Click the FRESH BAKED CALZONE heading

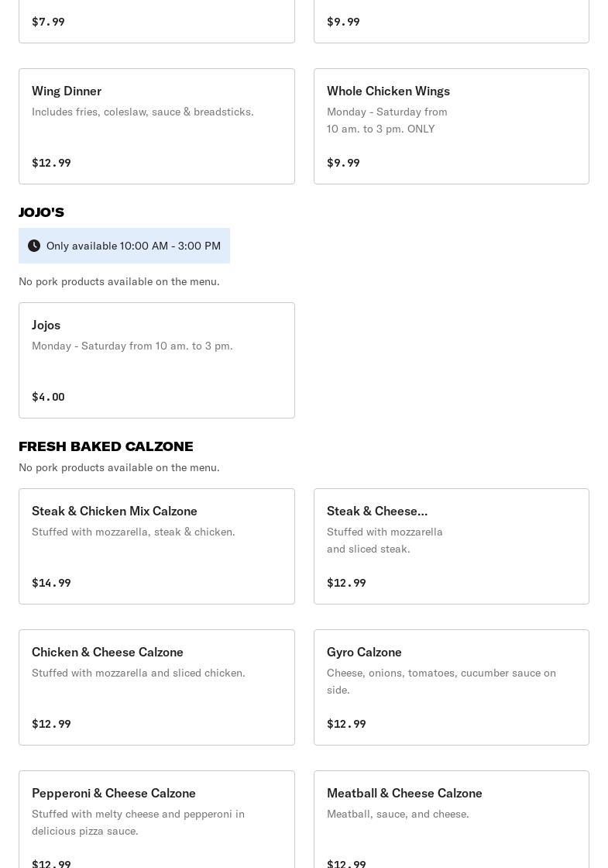pos(105,446)
